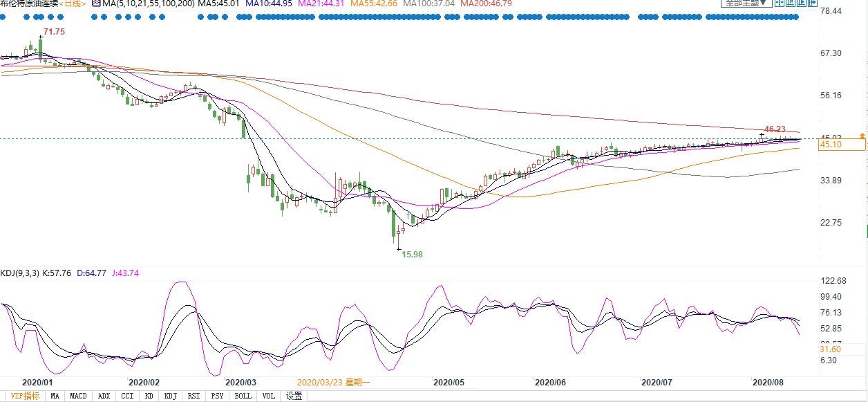
Task: Click the 2020/05 date label
Action: [x=448, y=382]
